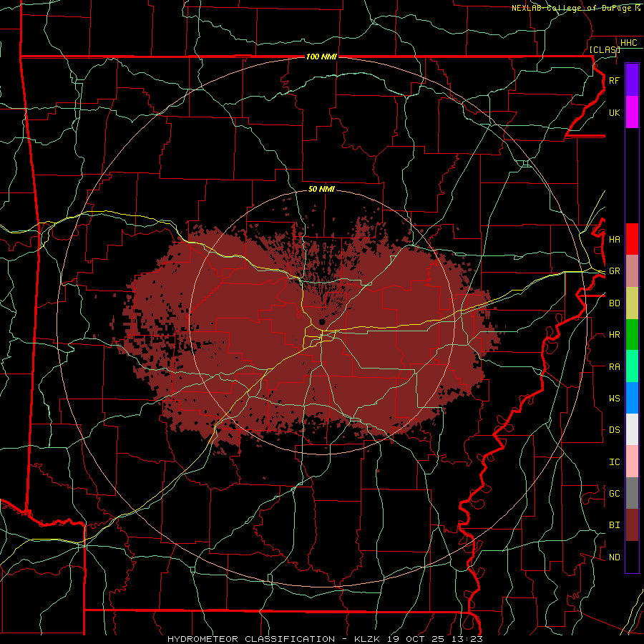Click the blue WS legend swatch
This screenshot has height=644, width=644.
[x=632, y=398]
